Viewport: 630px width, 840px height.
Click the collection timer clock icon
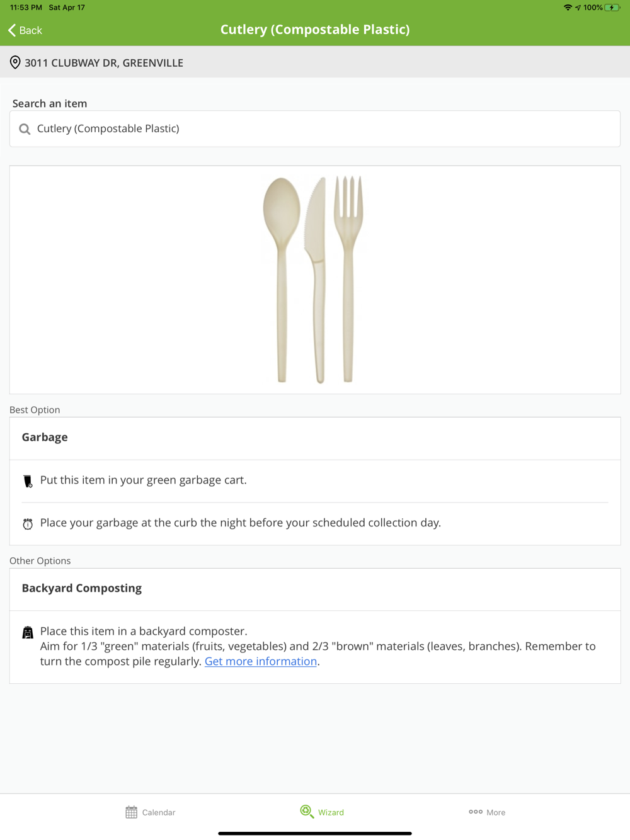(28, 524)
